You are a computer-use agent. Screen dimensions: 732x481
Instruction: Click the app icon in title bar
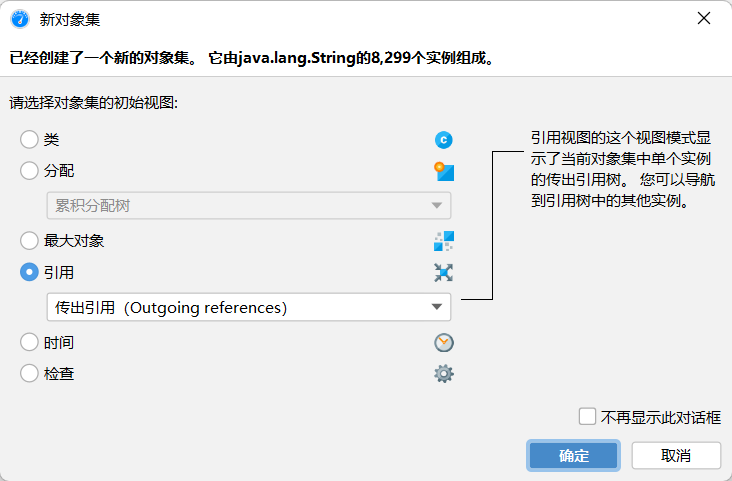point(19,19)
